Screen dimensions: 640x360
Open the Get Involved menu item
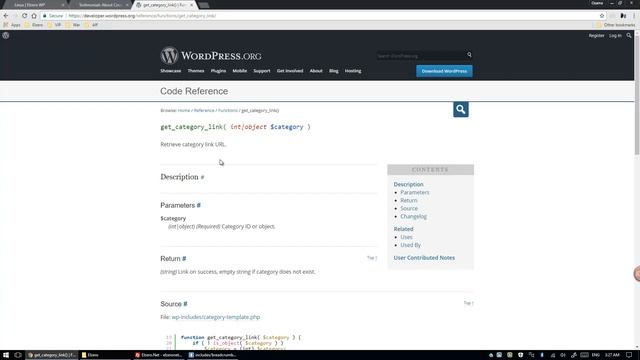point(290,71)
